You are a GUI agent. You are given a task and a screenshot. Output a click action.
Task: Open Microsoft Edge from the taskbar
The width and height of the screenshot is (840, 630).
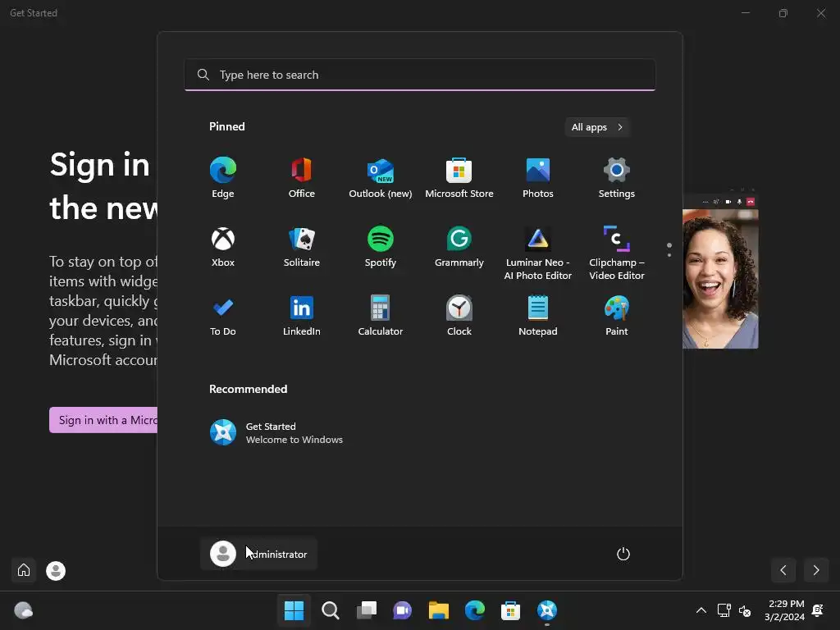coord(475,610)
